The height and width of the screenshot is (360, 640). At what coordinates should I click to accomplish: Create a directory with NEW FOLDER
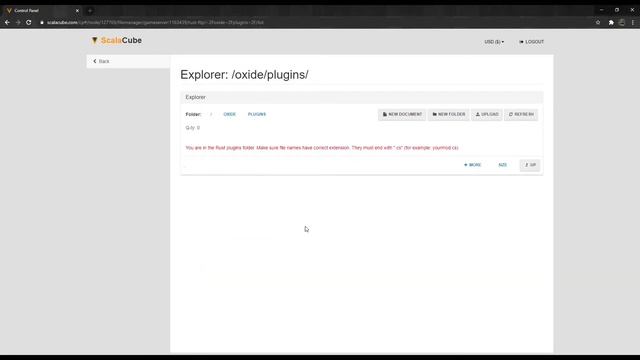449,114
